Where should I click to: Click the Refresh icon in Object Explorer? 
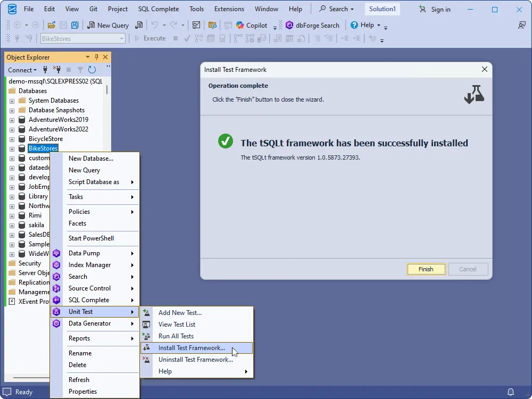point(92,70)
